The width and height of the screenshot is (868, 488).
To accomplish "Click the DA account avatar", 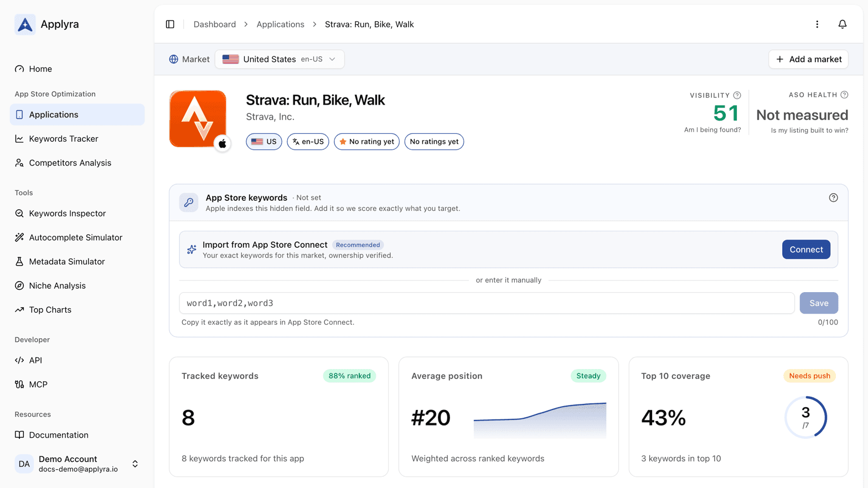I will pos(24,464).
